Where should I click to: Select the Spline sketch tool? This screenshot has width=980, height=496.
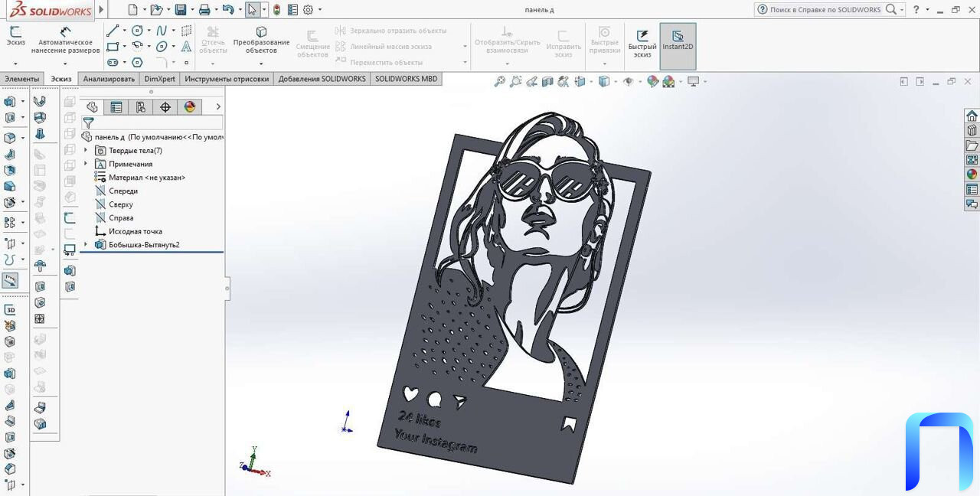(x=162, y=31)
